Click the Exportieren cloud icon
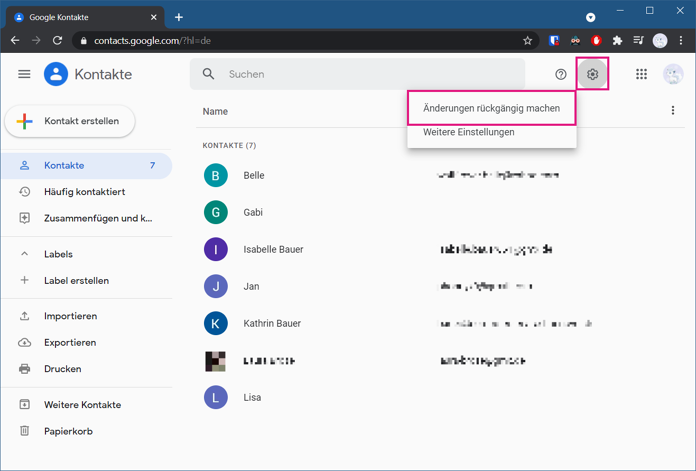This screenshot has width=696, height=471. [24, 342]
